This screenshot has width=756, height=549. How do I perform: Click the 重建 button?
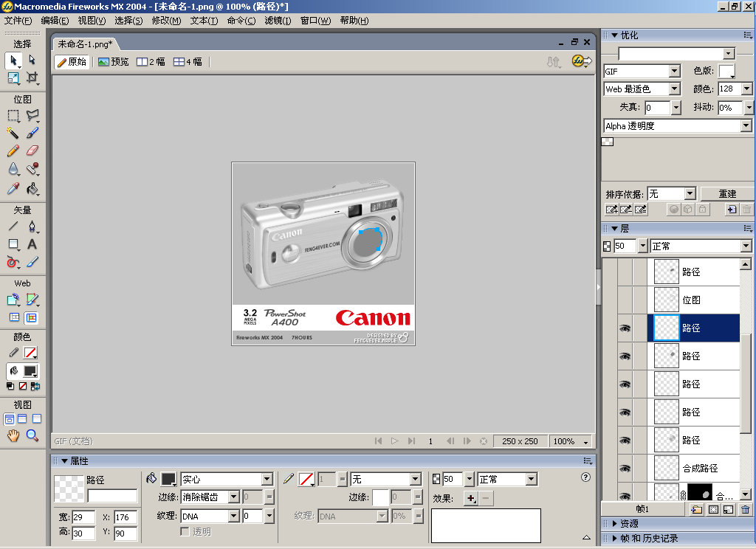(727, 194)
